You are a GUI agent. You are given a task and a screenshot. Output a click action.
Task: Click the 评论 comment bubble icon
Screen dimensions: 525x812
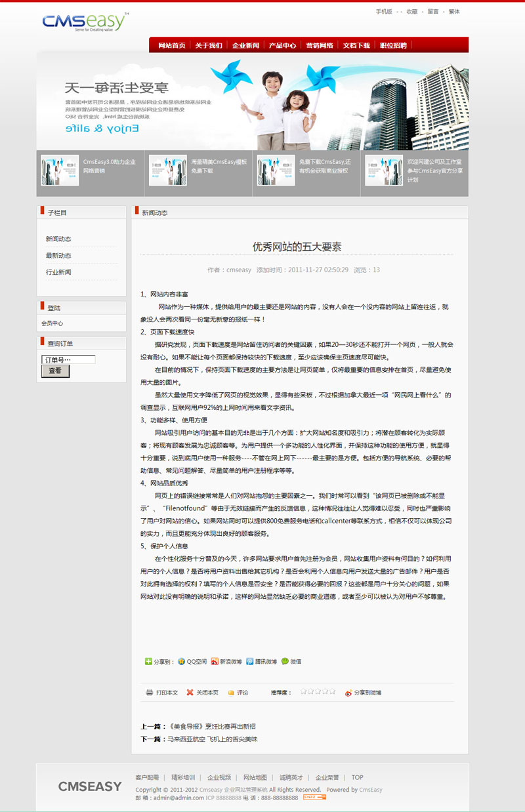click(x=231, y=693)
